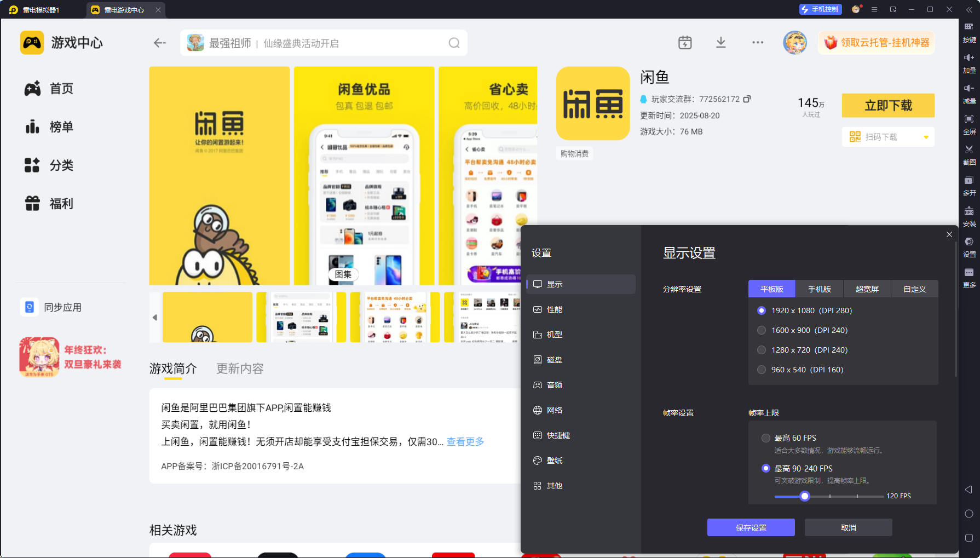Open 其他 settings category
980x558 pixels.
(x=581, y=486)
